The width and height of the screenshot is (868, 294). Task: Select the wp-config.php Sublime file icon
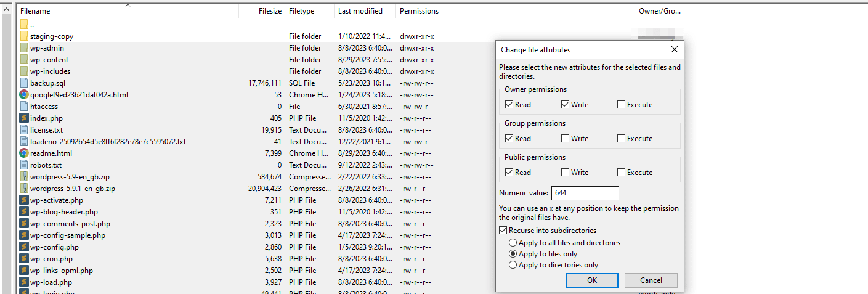point(24,247)
